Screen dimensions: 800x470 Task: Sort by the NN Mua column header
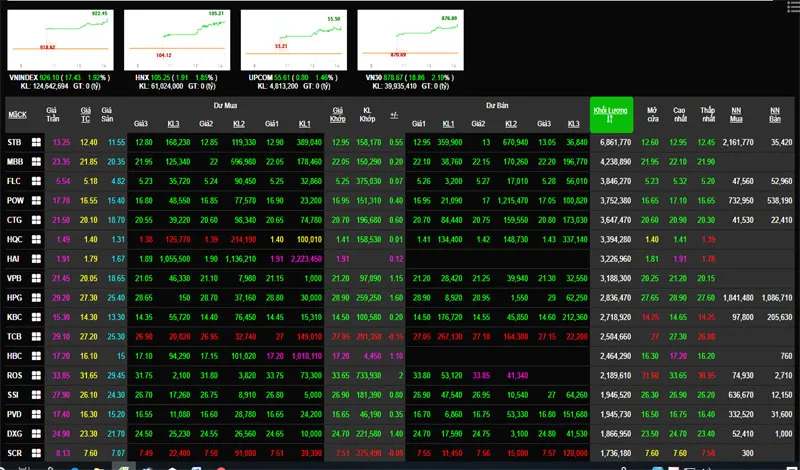click(736, 114)
